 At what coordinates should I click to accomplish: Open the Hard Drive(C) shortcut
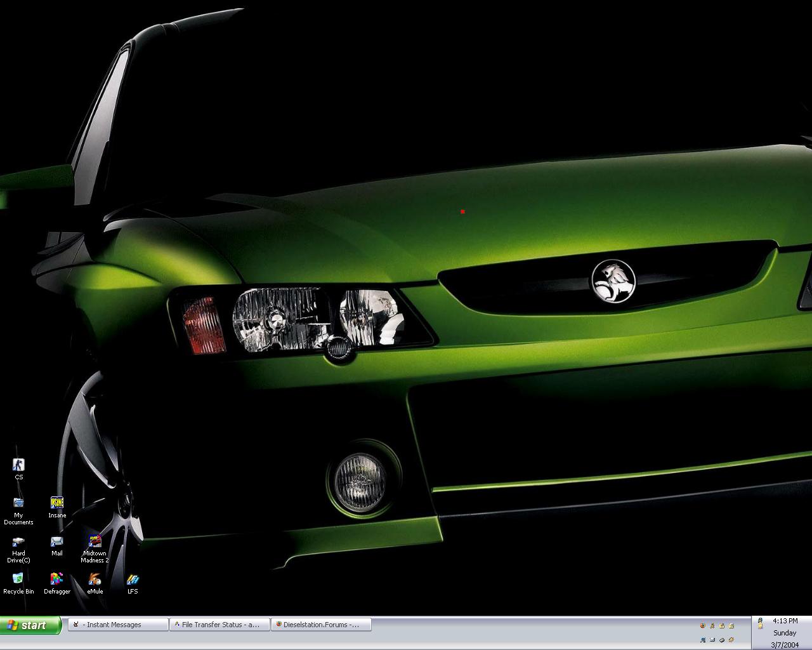tap(18, 542)
